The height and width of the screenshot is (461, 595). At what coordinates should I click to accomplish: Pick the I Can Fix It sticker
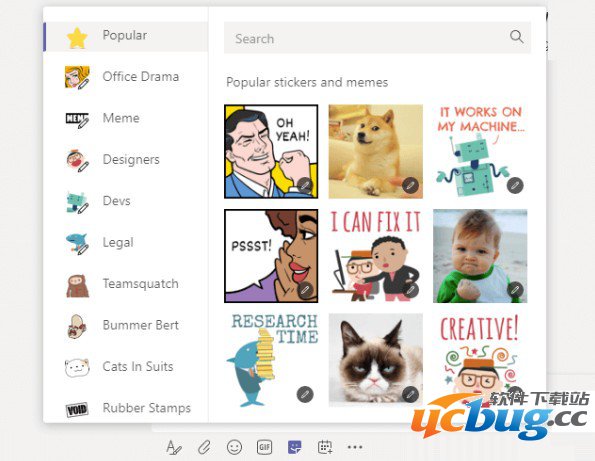(376, 256)
